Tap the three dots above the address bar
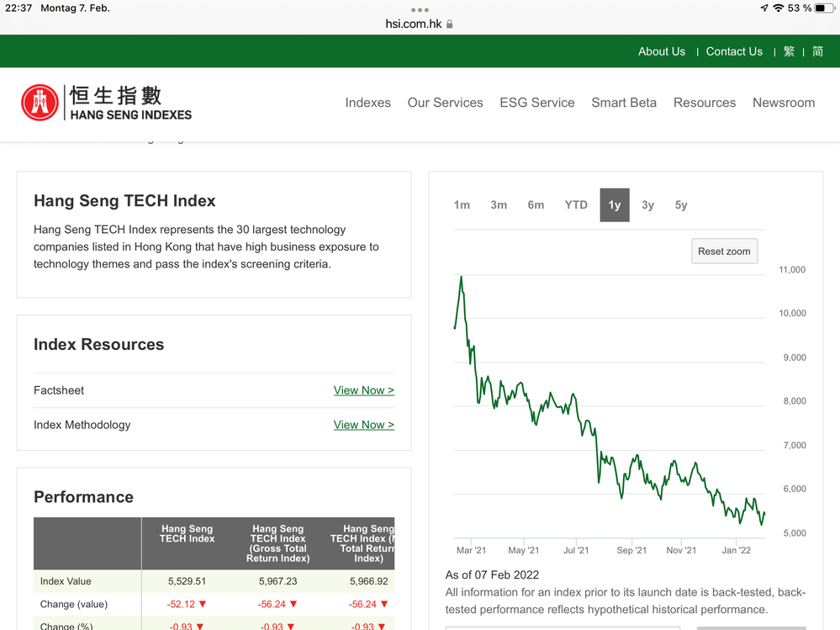The image size is (840, 630). tap(420, 10)
